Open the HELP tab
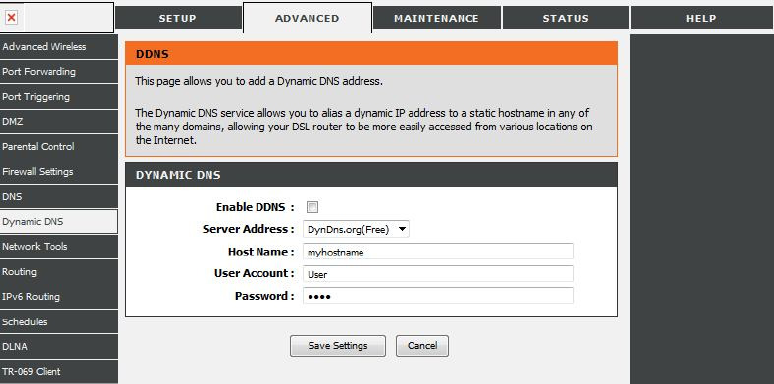 pos(701,18)
